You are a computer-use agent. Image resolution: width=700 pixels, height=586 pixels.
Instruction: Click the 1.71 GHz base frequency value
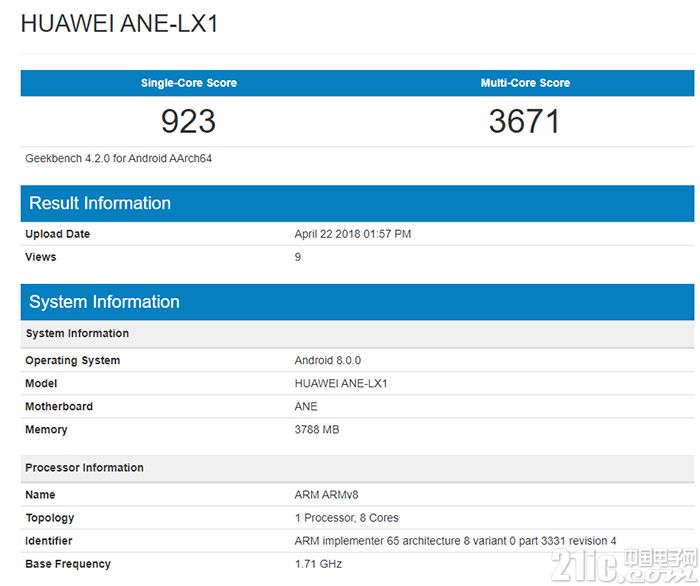pyautogui.click(x=320, y=564)
